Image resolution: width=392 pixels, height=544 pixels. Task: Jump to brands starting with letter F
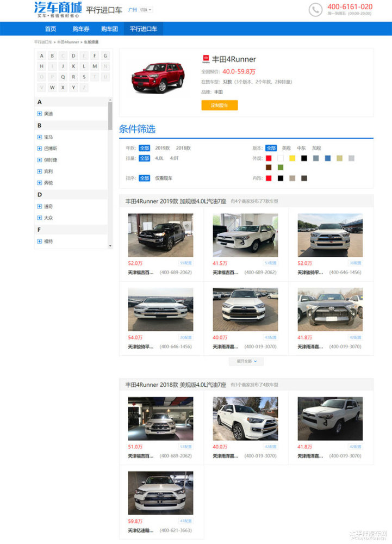pos(95,55)
